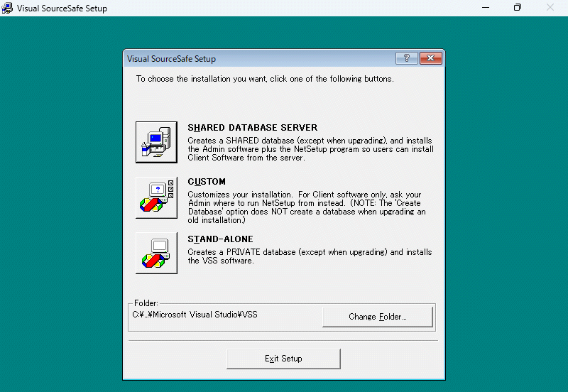Restore the outer Setup window size
Image resolution: width=568 pixels, height=392 pixels.
pyautogui.click(x=518, y=8)
